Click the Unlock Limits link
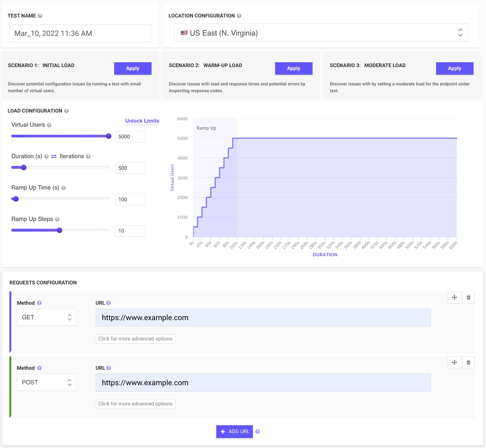 click(x=142, y=121)
